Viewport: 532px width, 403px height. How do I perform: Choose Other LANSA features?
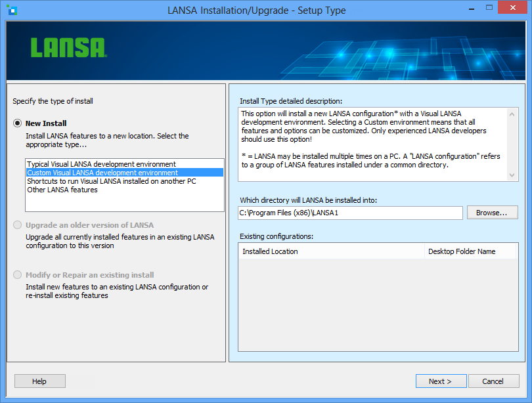click(125, 190)
